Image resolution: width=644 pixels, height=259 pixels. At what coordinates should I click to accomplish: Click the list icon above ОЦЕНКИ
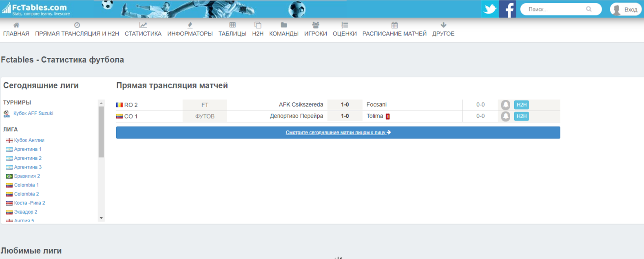[x=345, y=25]
